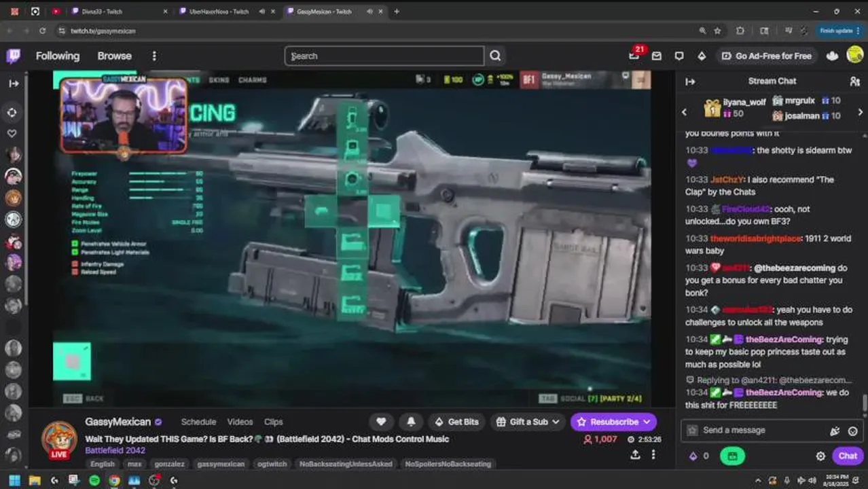The height and width of the screenshot is (489, 868).
Task: Click into the Twitch search field
Action: pos(384,56)
